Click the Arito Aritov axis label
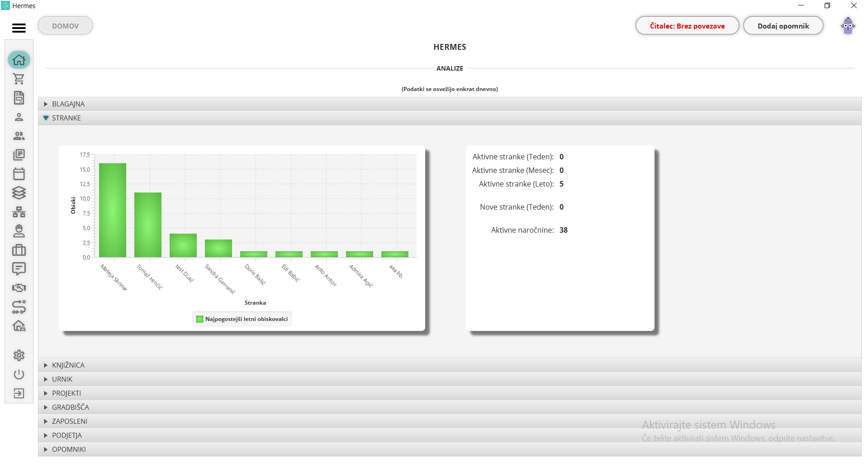Image resolution: width=868 pixels, height=464 pixels. pyautogui.click(x=326, y=275)
